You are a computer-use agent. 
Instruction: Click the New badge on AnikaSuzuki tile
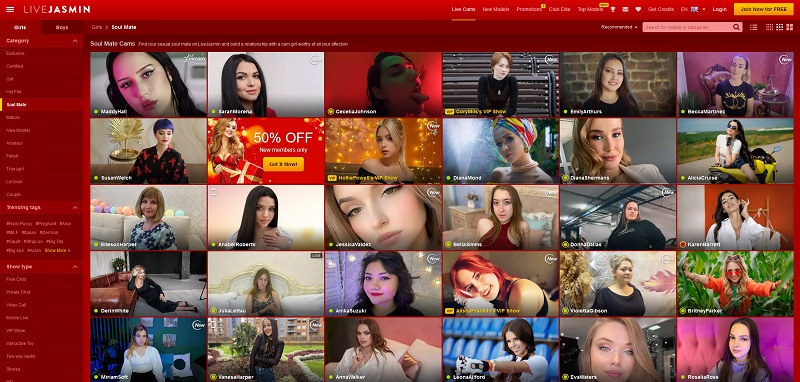[x=434, y=259]
